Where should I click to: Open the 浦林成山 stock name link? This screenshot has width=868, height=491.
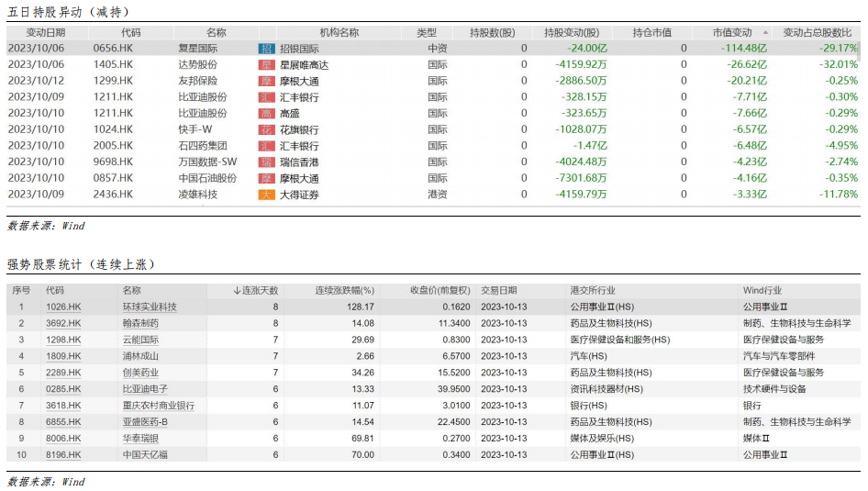(140, 356)
